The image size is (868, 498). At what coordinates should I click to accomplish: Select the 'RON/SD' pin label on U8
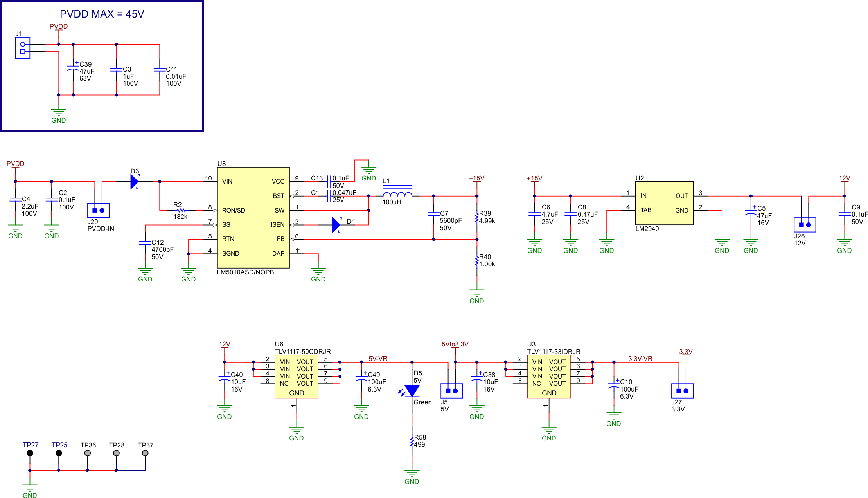[x=234, y=210]
